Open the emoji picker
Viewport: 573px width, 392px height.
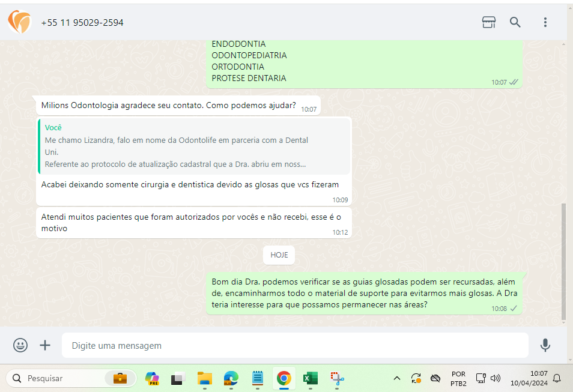[20, 345]
